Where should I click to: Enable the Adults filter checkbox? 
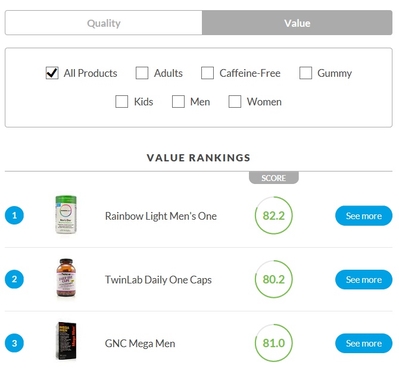tap(142, 73)
